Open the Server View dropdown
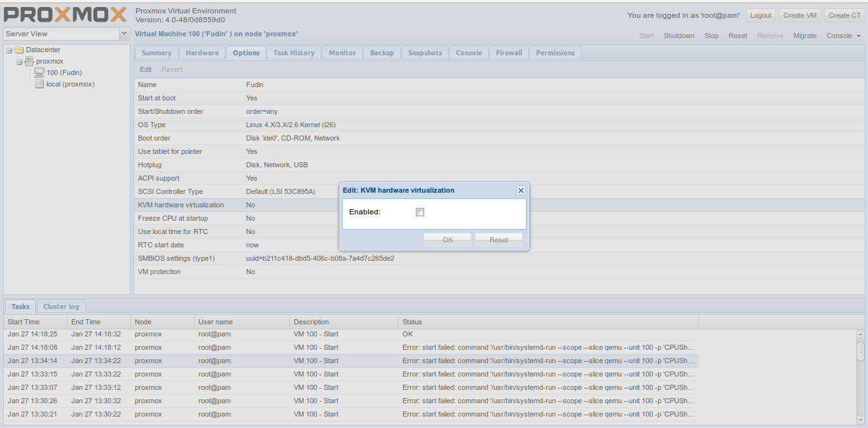Screen dimensions: 868x428 124,34
